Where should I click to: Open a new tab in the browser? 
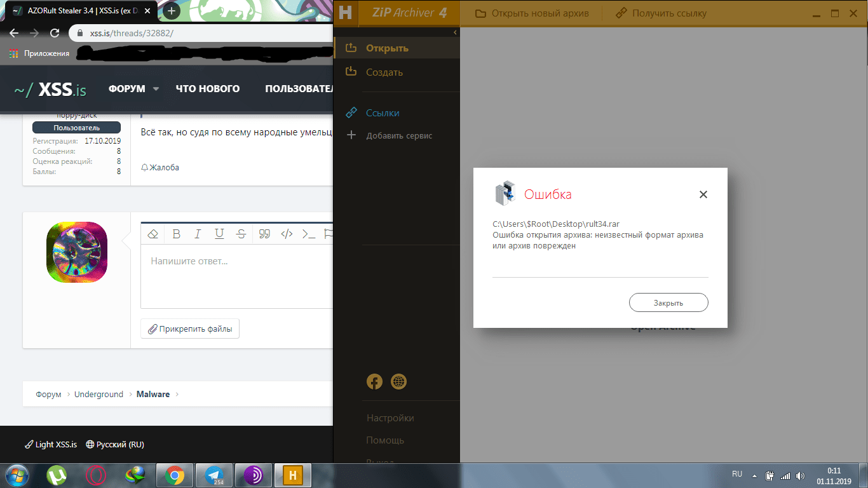[172, 11]
